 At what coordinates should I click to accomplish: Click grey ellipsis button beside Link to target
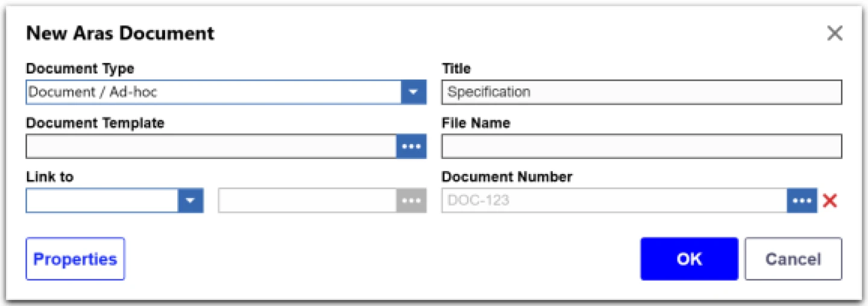click(411, 201)
